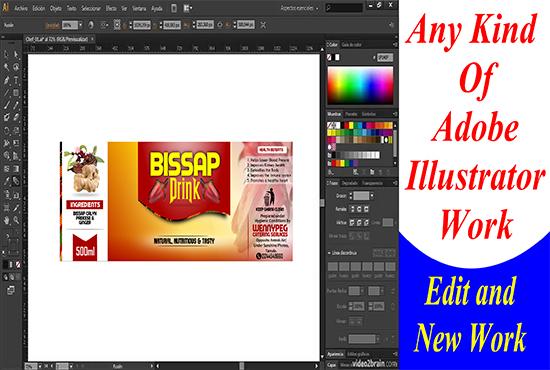
Task: Enable the Línea discontinua checkbox
Action: click(329, 253)
